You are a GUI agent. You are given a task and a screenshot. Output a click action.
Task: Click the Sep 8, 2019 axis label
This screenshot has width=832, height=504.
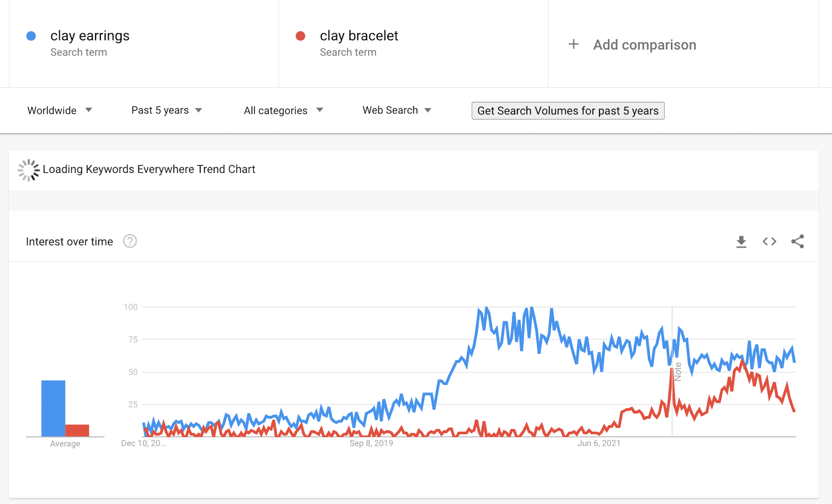[x=371, y=443]
